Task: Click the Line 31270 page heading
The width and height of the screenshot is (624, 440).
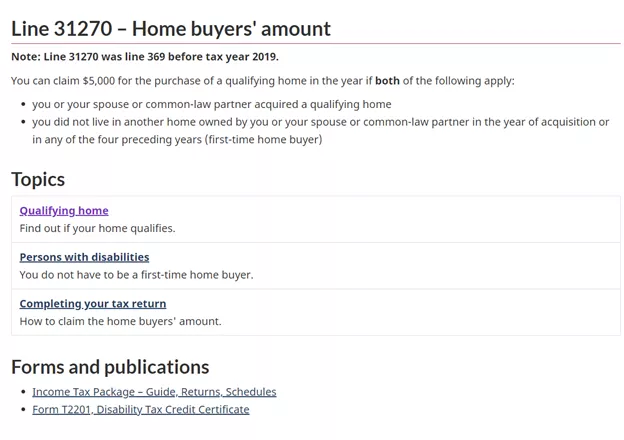Action: click(170, 29)
